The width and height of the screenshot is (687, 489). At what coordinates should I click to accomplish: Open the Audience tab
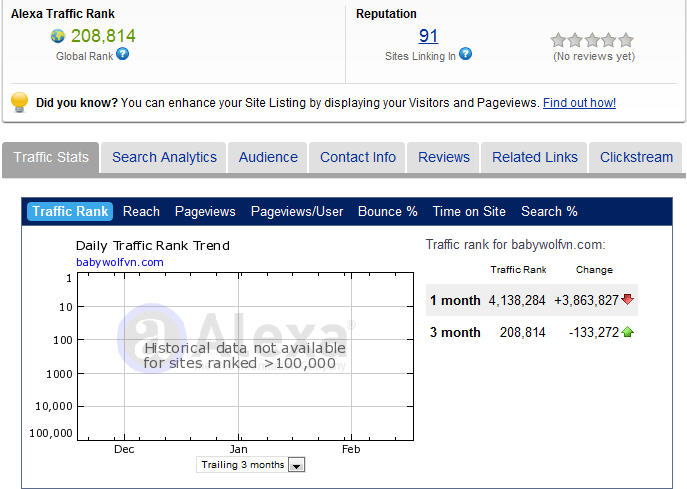point(268,157)
